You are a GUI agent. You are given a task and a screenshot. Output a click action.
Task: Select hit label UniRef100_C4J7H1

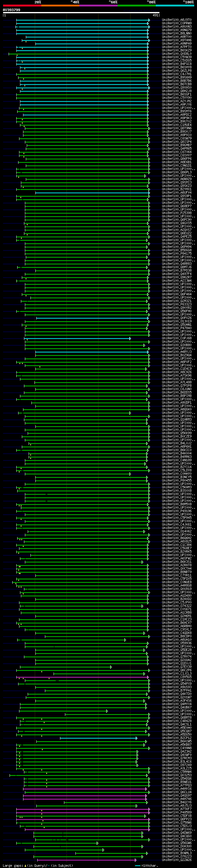(177, 74)
